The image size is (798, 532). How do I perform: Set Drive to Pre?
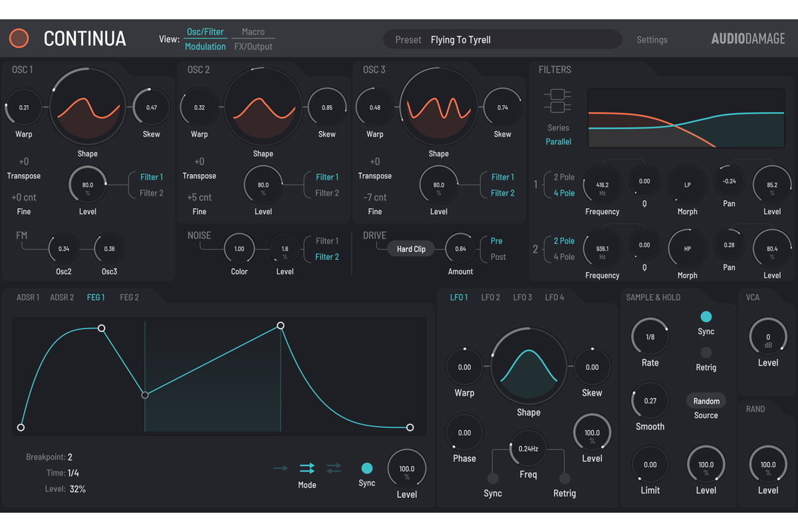coord(497,241)
